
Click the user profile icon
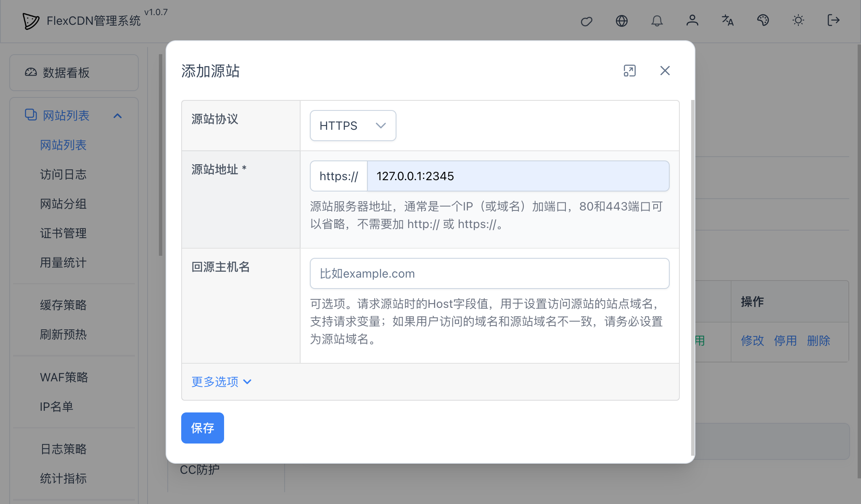coord(692,21)
